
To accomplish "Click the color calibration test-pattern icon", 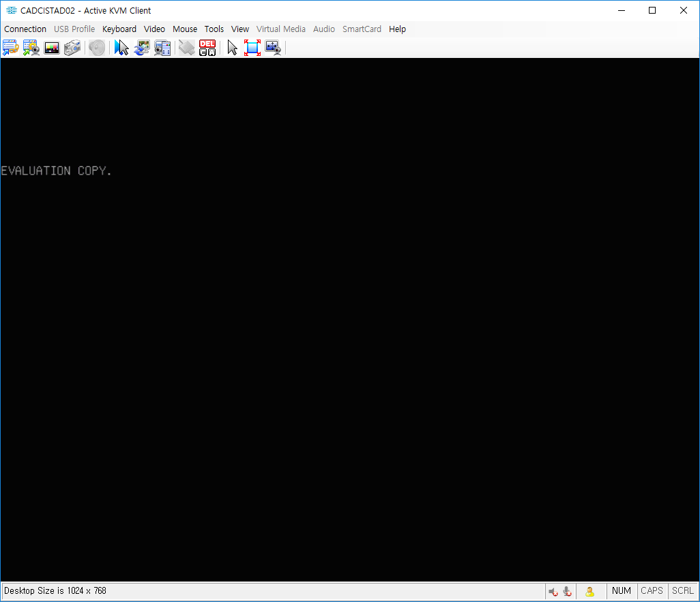I will tap(52, 47).
